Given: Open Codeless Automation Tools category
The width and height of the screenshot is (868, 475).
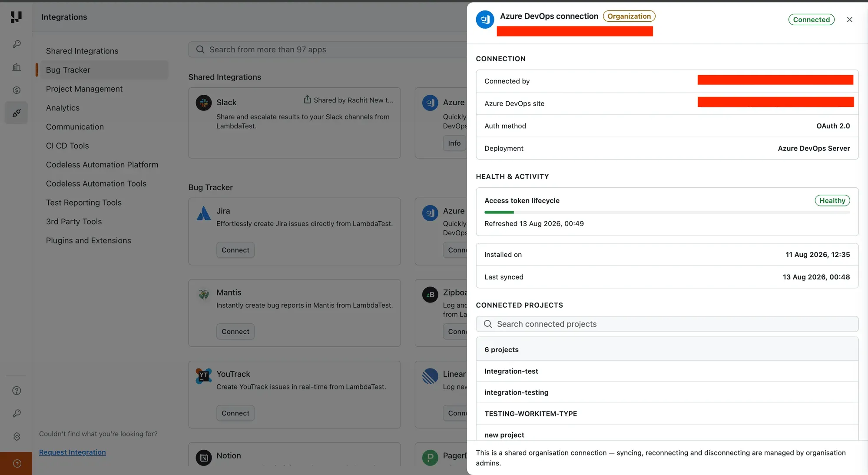Looking at the screenshot, I should (96, 184).
